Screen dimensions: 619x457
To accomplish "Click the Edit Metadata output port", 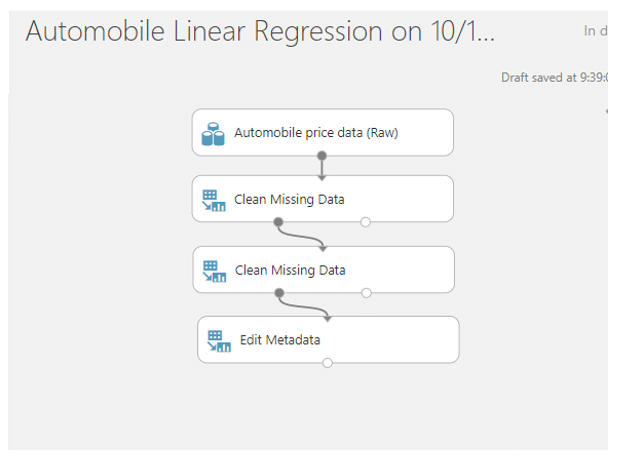I will coord(327,363).
